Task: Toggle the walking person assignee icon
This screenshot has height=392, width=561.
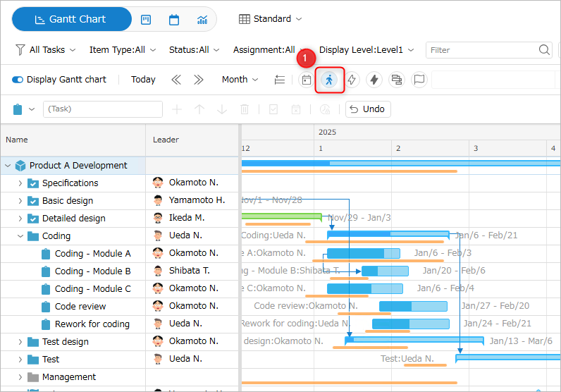Action: tap(329, 80)
